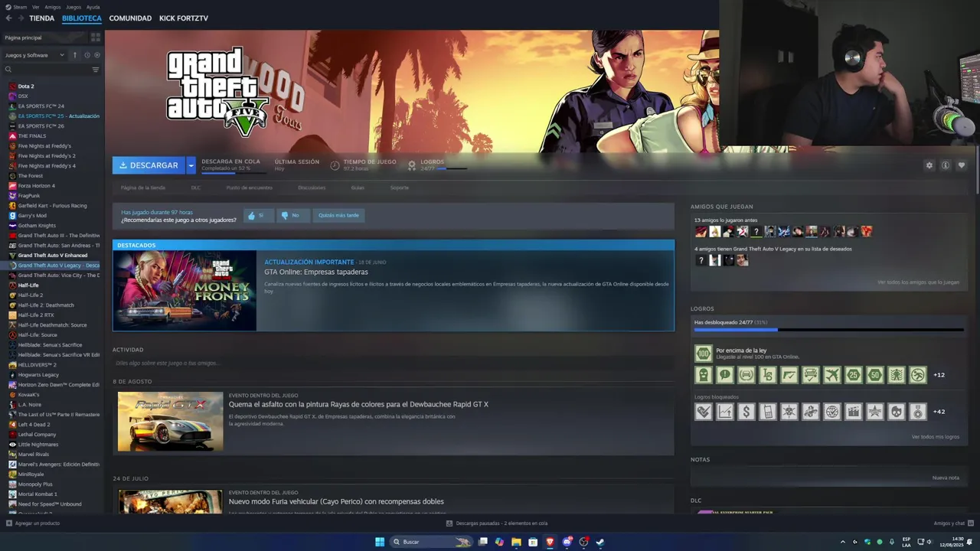The width and height of the screenshot is (980, 551).
Task: Click Por encima de la ley achievement icon
Action: [x=703, y=354]
